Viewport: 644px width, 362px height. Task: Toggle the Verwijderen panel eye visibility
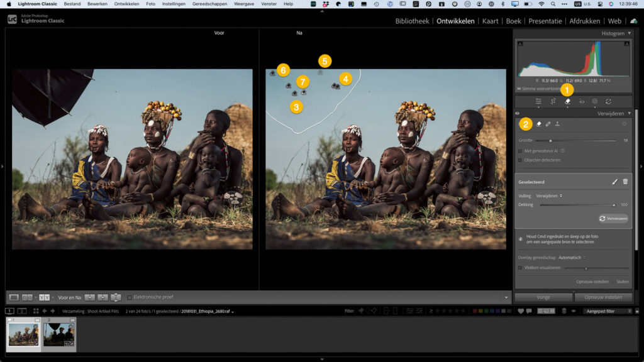click(518, 114)
